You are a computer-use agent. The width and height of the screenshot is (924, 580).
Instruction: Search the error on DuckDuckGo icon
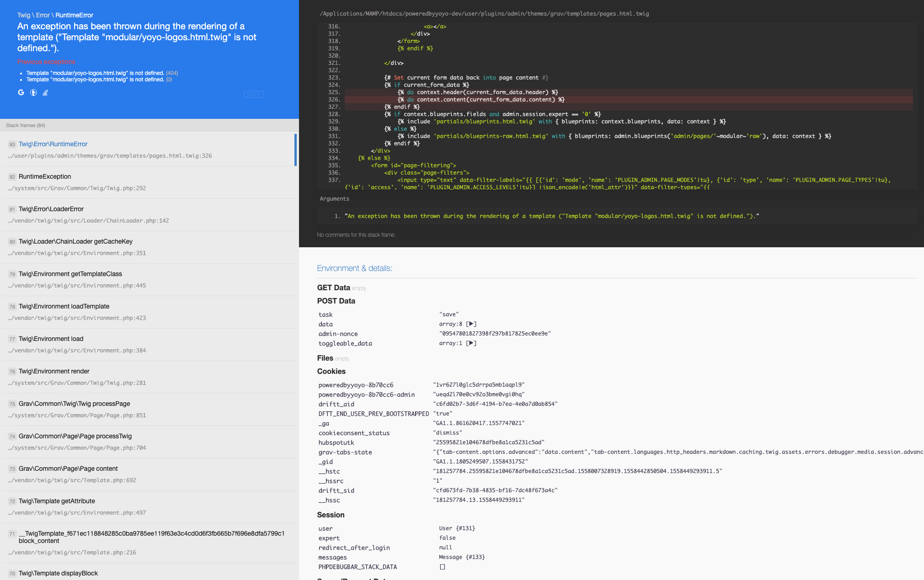[x=33, y=93]
